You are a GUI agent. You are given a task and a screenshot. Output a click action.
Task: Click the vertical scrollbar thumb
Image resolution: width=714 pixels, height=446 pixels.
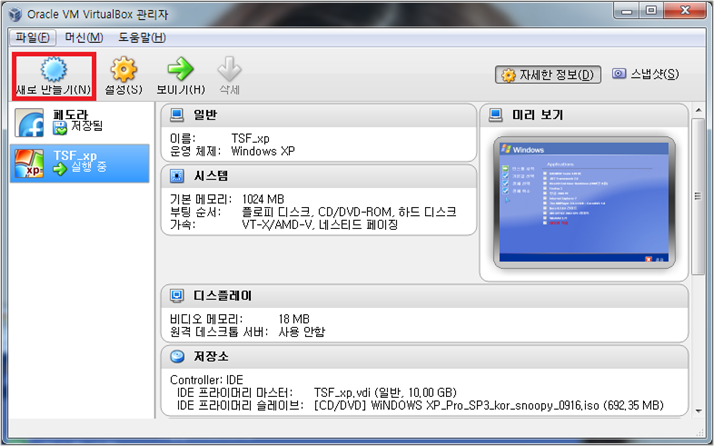[698, 196]
